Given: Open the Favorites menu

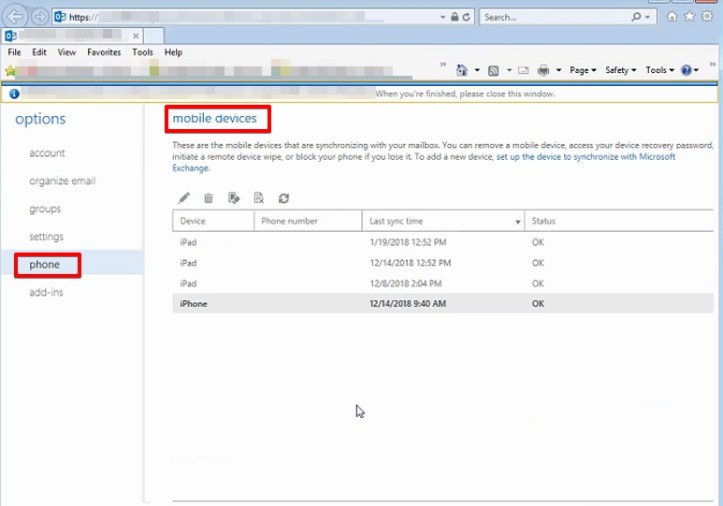Looking at the screenshot, I should pos(103,52).
